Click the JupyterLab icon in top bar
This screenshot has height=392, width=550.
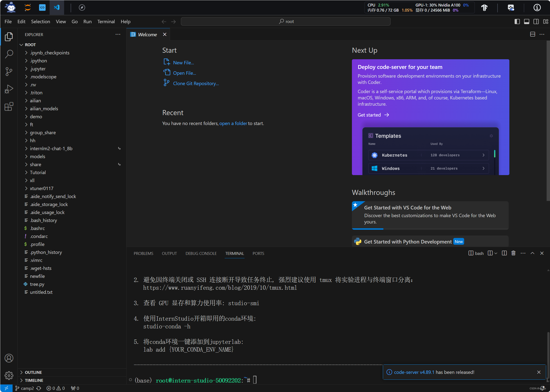(28, 7)
